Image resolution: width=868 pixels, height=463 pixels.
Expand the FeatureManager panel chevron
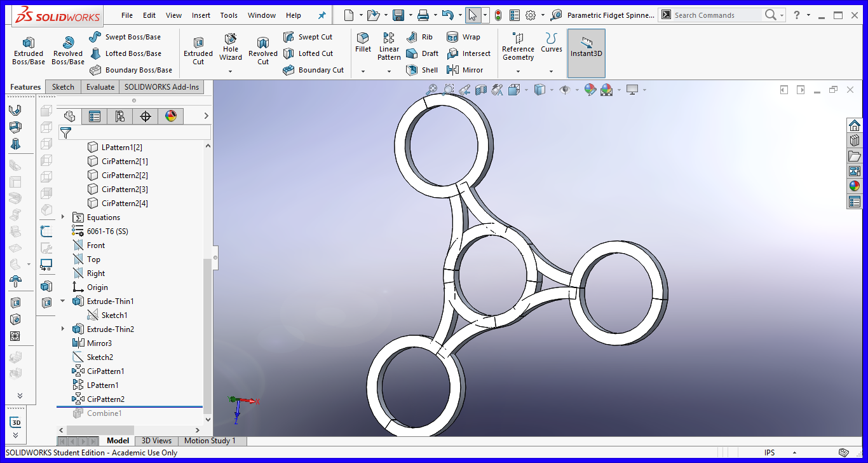point(206,116)
